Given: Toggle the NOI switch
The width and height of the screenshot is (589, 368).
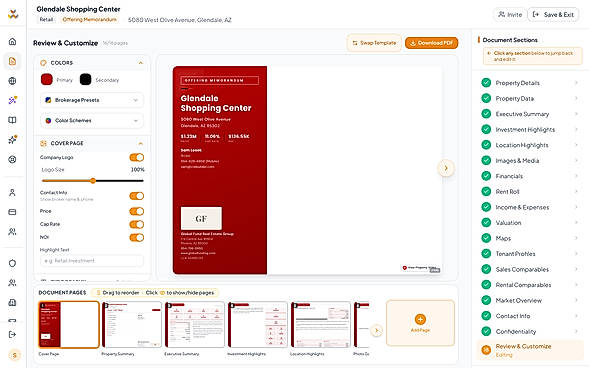Looking at the screenshot, I should [137, 237].
